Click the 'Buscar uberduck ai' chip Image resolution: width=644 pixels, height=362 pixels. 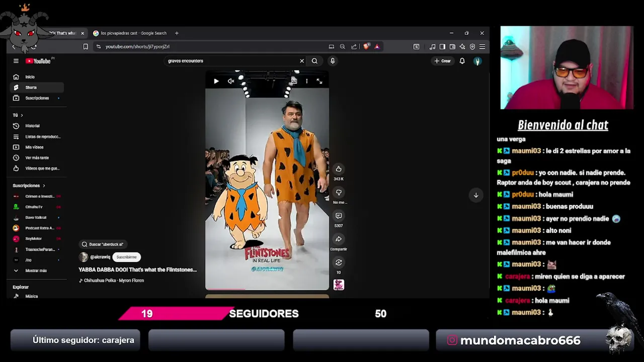103,244
